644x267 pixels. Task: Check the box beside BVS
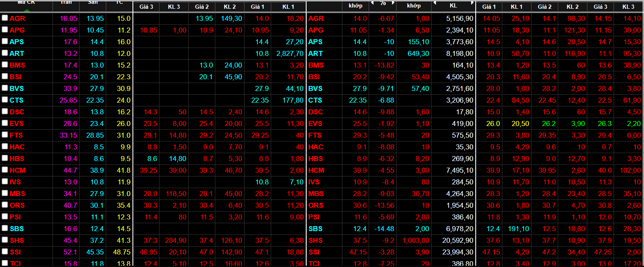(x=5, y=88)
